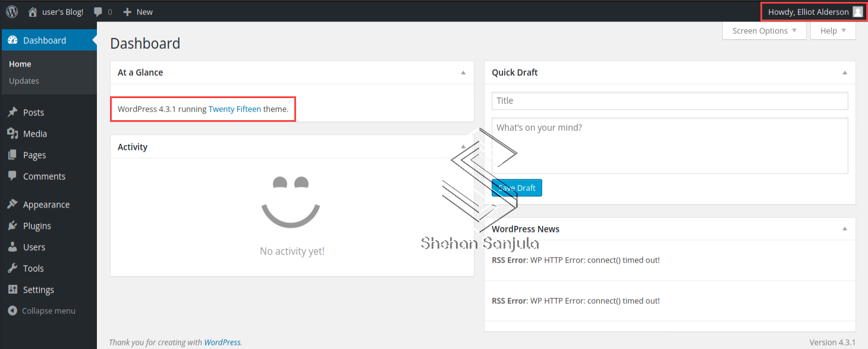Click the At a Glance panel title
The image size is (868, 349).
point(140,73)
